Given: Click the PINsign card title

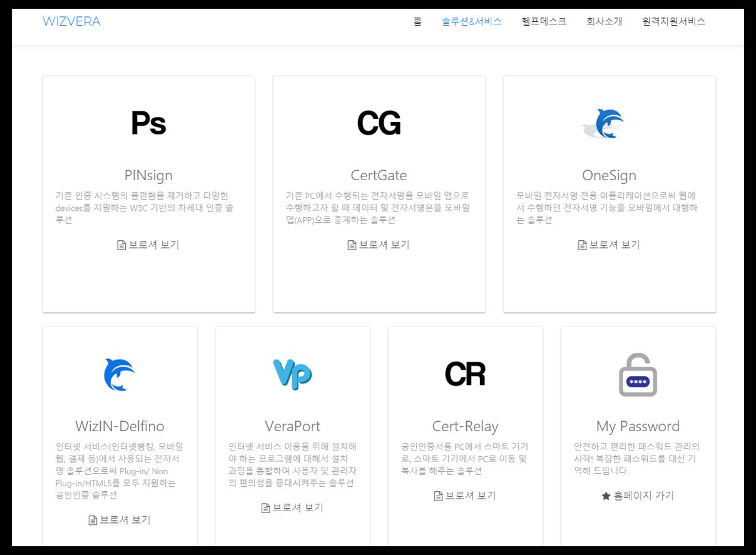Looking at the screenshot, I should 148,175.
